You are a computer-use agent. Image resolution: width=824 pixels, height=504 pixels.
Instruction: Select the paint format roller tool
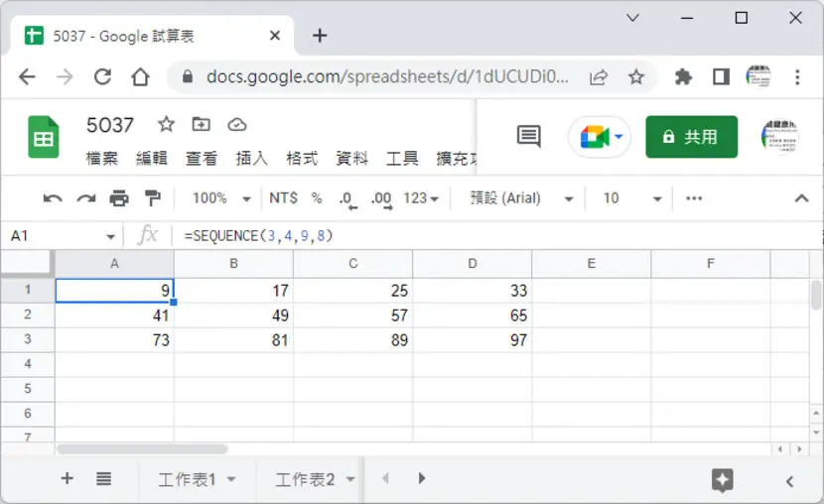[153, 198]
